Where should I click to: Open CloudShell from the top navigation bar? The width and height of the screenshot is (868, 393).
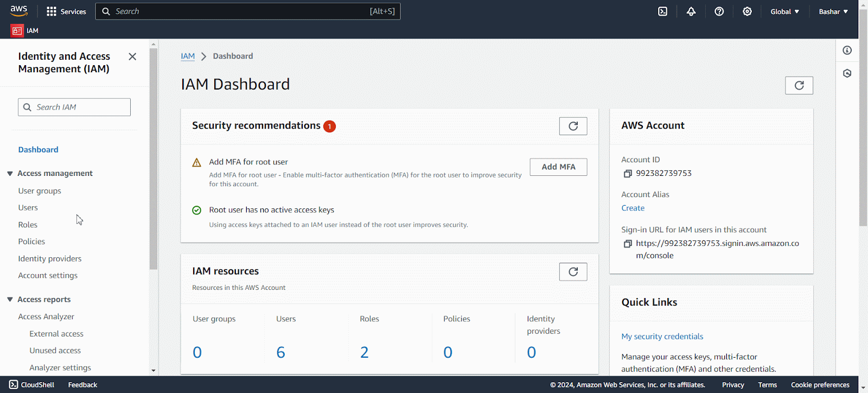click(x=662, y=11)
